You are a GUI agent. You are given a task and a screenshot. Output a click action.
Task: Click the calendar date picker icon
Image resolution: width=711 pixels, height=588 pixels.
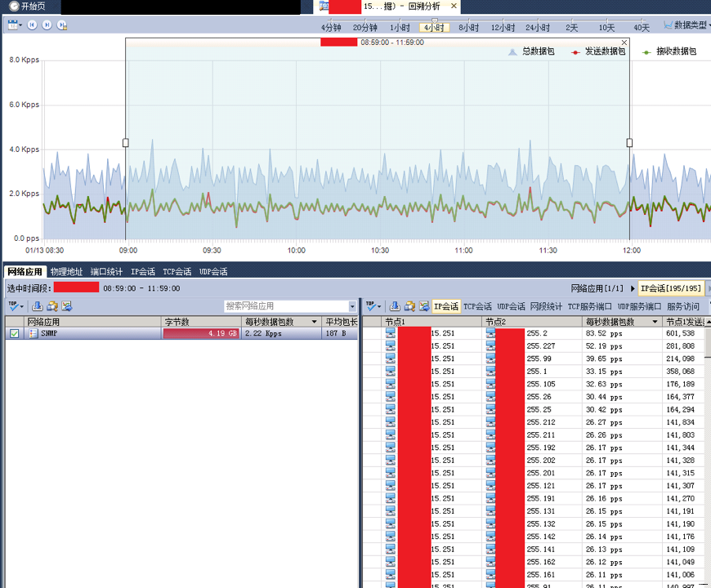click(x=13, y=24)
